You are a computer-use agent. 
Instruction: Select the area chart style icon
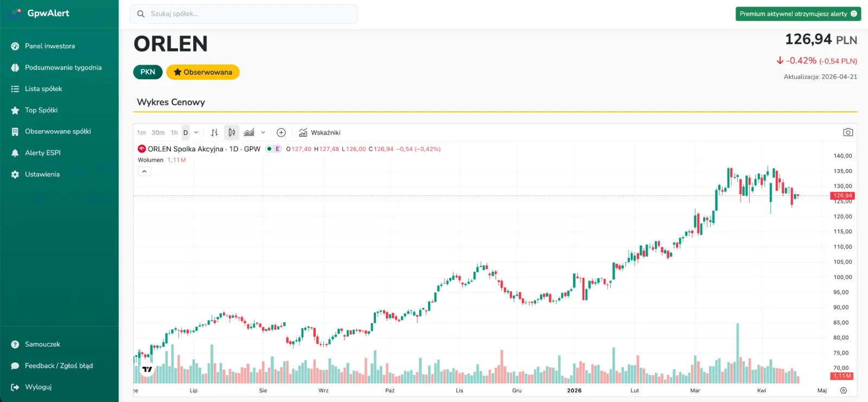tap(249, 132)
